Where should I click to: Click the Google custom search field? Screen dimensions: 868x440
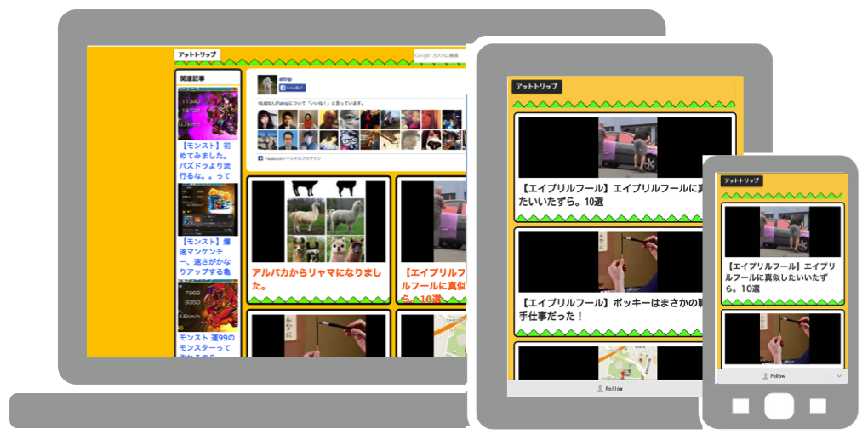click(438, 55)
